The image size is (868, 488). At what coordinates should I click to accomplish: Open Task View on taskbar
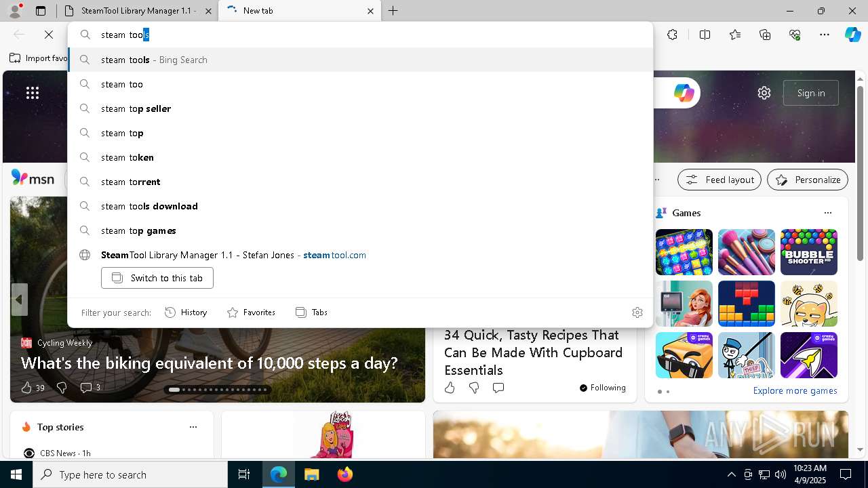pos(244,474)
